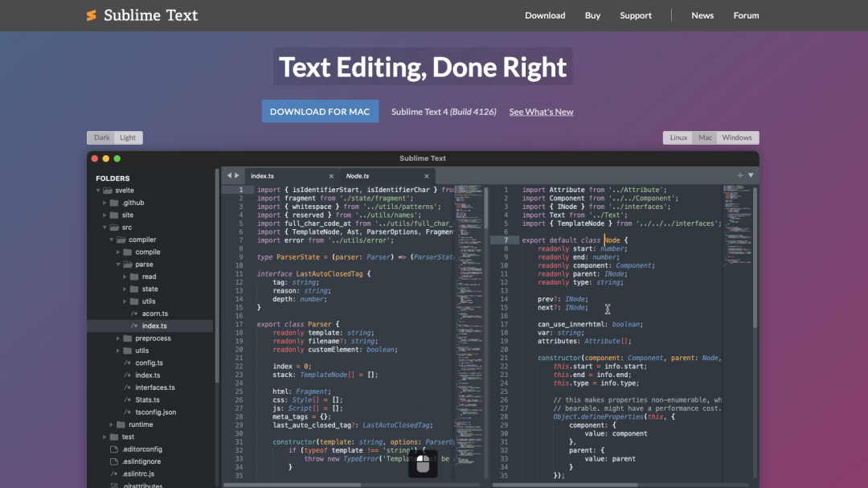Select the Linux platform toggle
868x488 pixels.
(x=678, y=137)
